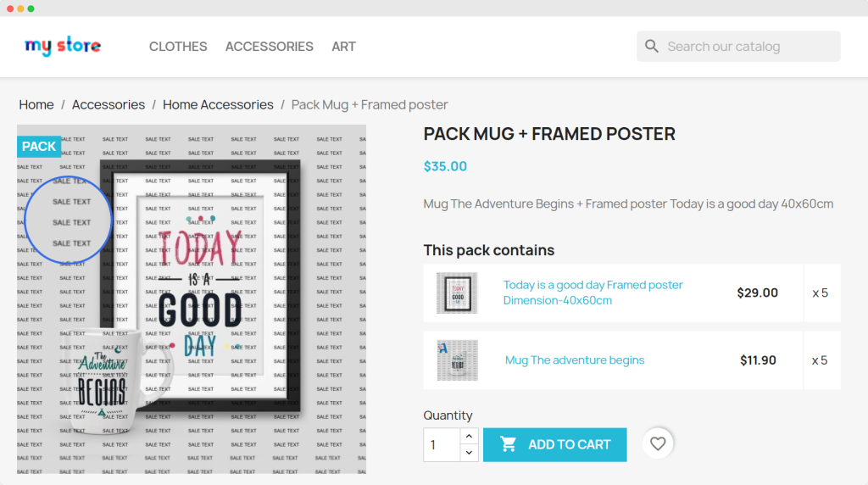Open Mug The adventure begins link
This screenshot has height=485, width=868.
(x=575, y=360)
